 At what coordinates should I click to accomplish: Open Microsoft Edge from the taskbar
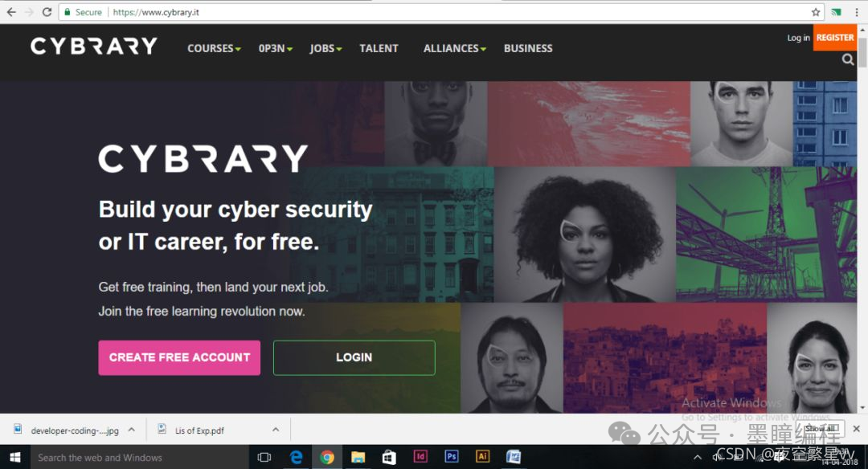point(296,457)
